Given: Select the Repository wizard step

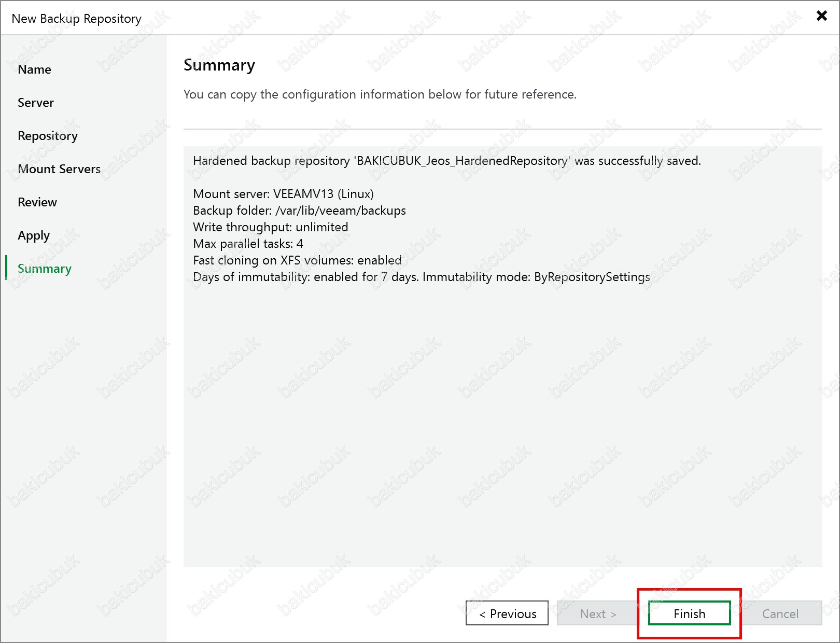Looking at the screenshot, I should coord(48,136).
